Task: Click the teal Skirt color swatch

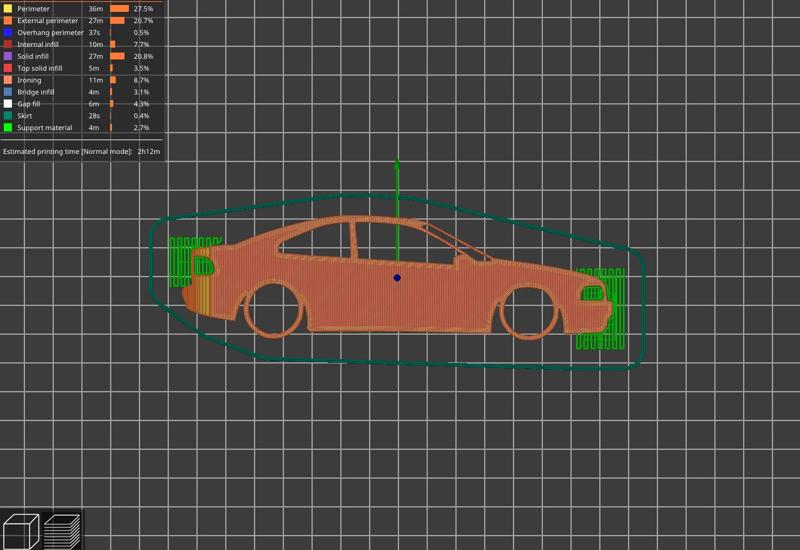Action: [x=8, y=116]
